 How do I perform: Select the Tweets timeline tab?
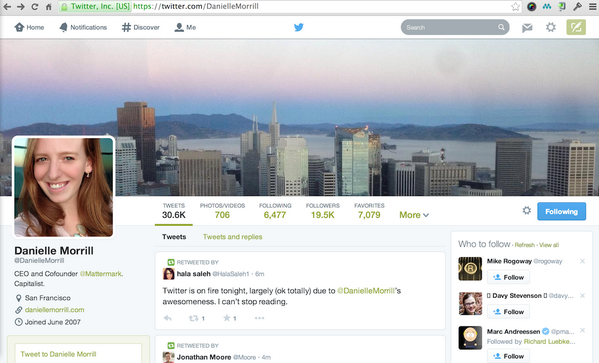(x=174, y=237)
